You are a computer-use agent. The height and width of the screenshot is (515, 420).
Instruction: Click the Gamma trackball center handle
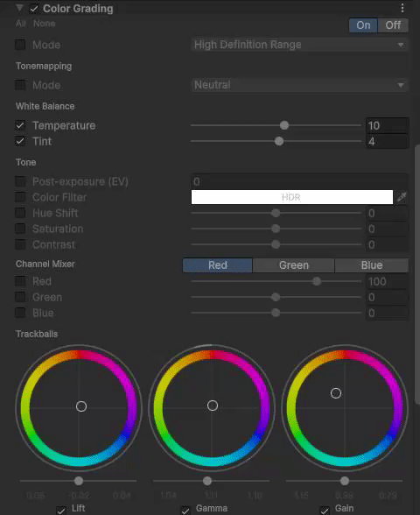213,406
